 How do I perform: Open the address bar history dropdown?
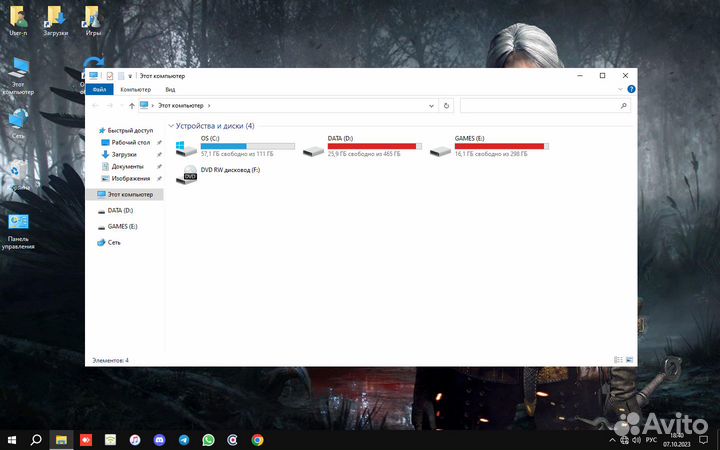[431, 105]
